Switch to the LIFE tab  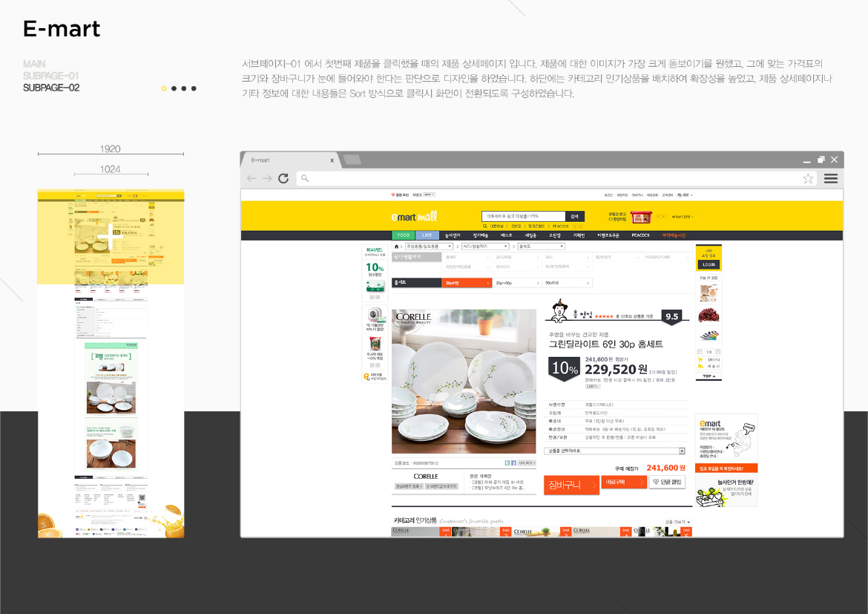427,235
